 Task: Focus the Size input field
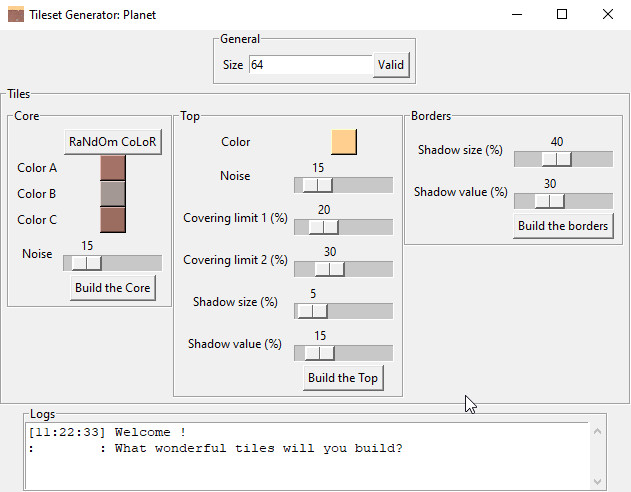coord(310,65)
